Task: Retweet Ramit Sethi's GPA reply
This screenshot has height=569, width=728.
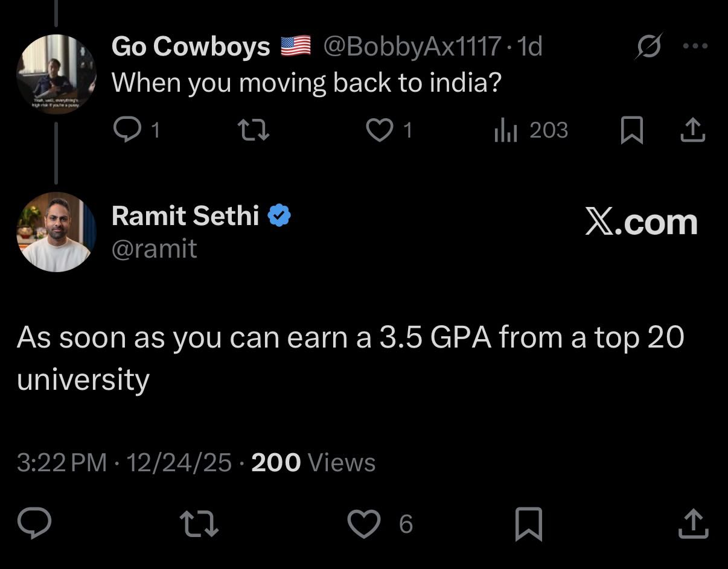Action: point(198,524)
